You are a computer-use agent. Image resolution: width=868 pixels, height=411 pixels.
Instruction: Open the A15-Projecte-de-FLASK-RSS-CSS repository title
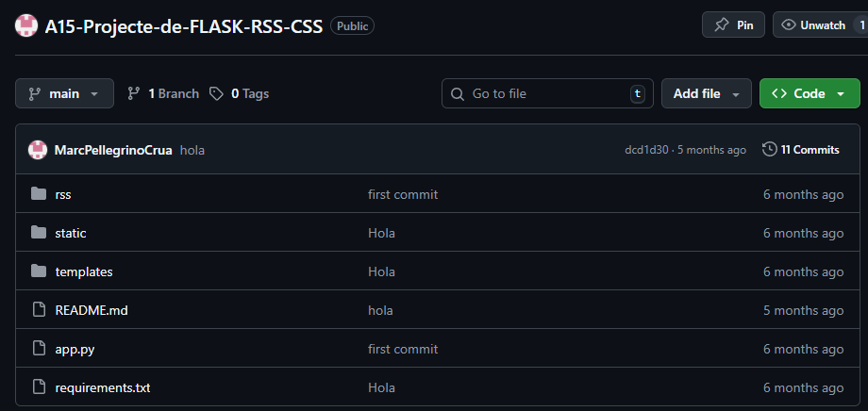click(x=183, y=26)
